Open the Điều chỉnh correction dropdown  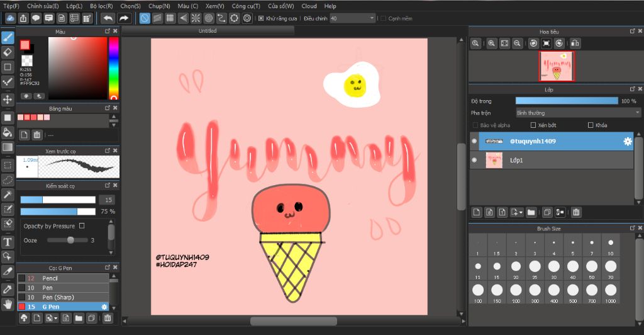click(352, 18)
